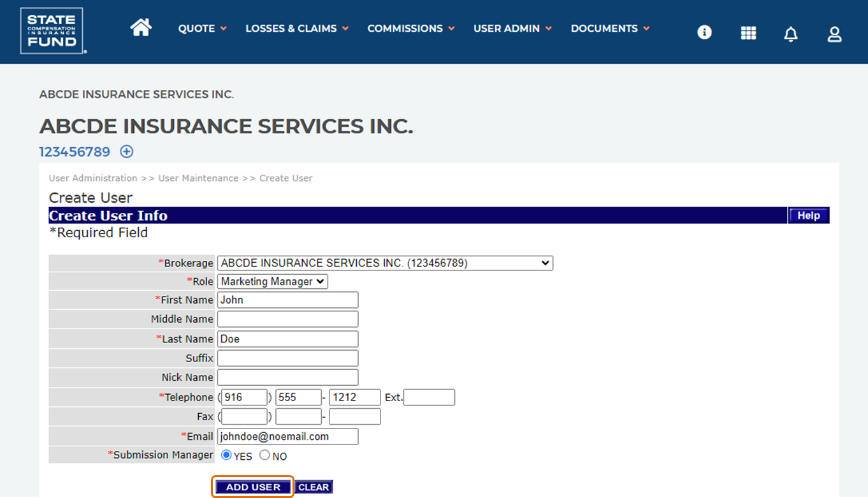The width and height of the screenshot is (868, 498).
Task: Open the Losses & Claims menu
Action: (x=297, y=29)
